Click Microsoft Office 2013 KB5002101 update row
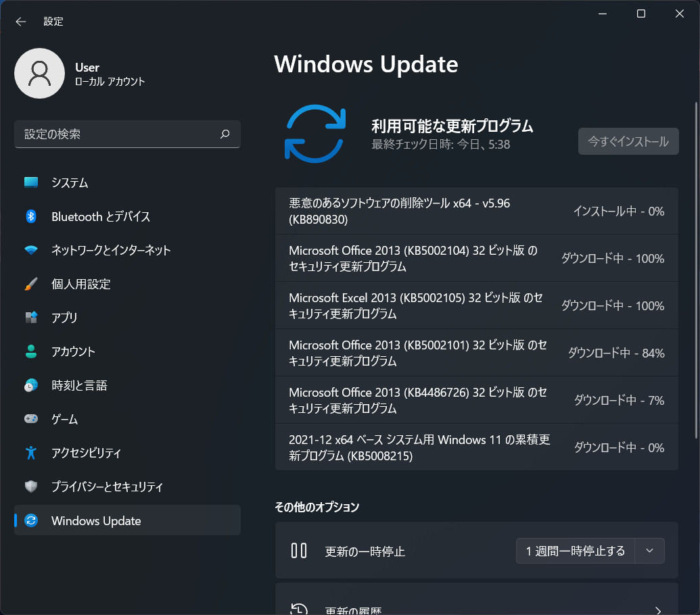Screen dimensions: 700x615 (x=476, y=353)
